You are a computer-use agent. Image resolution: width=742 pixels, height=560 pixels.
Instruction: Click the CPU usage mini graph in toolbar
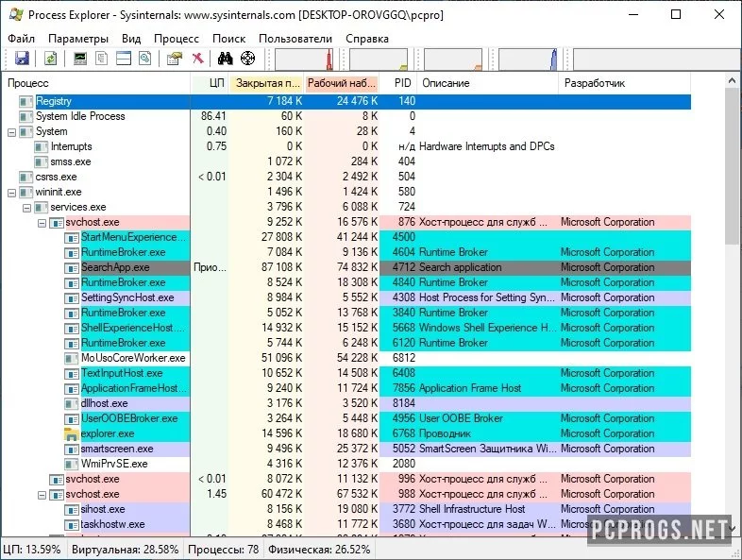pyautogui.click(x=304, y=59)
